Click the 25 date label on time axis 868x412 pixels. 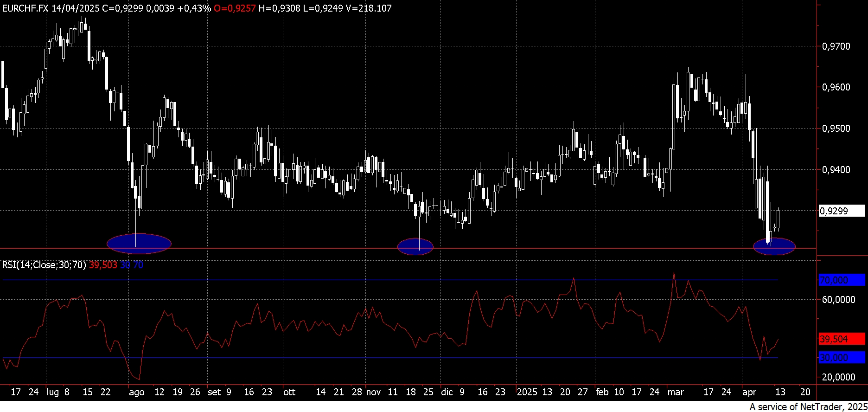click(x=428, y=392)
